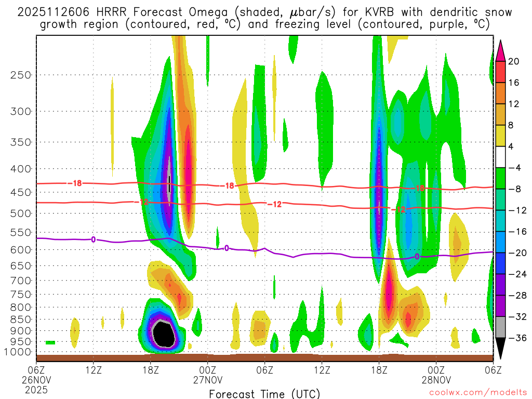Click the leftmost purple 0 freezing level label

tap(93, 240)
